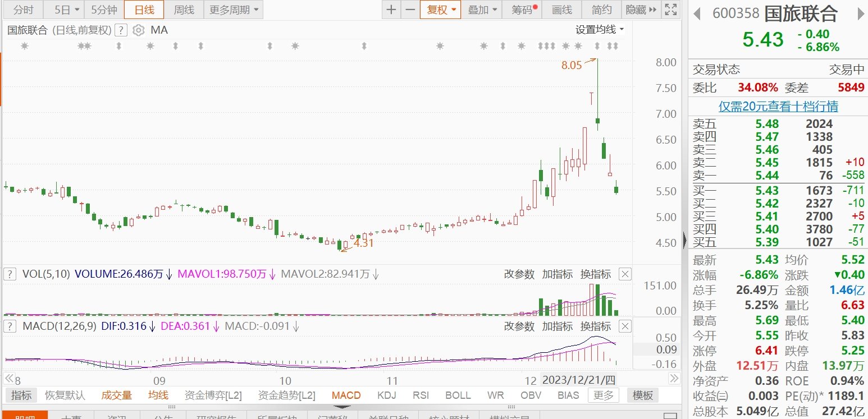Click the window icon at bottom right

pos(669,416)
